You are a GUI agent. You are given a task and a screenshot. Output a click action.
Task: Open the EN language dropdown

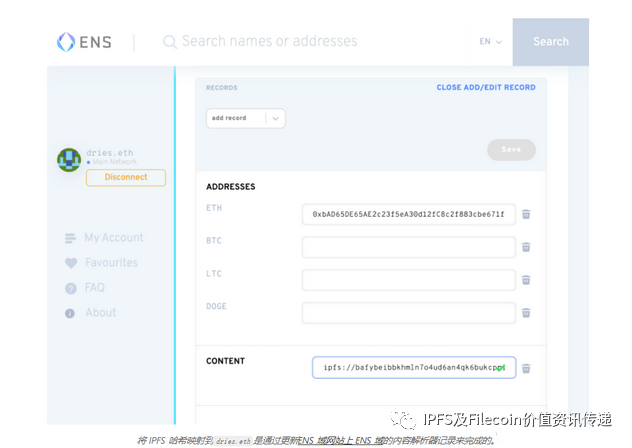pos(491,42)
